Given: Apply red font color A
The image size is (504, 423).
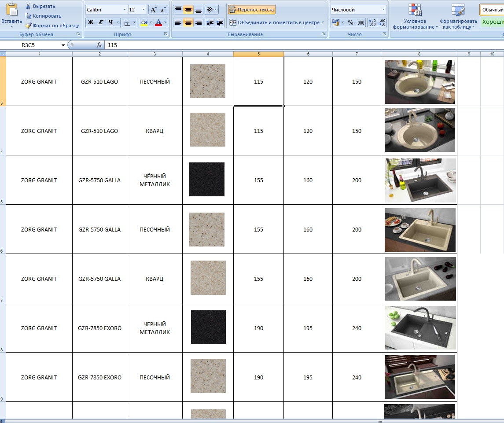Looking at the screenshot, I should [x=158, y=22].
